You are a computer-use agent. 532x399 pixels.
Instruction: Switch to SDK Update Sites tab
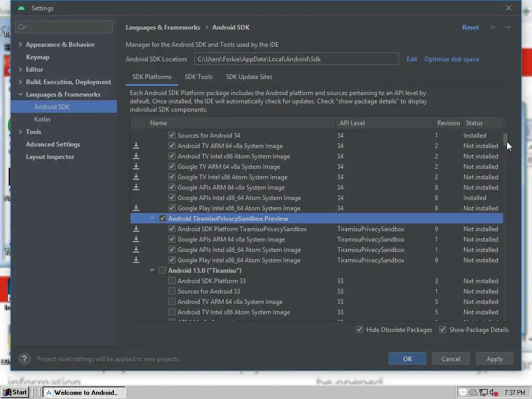tap(249, 77)
